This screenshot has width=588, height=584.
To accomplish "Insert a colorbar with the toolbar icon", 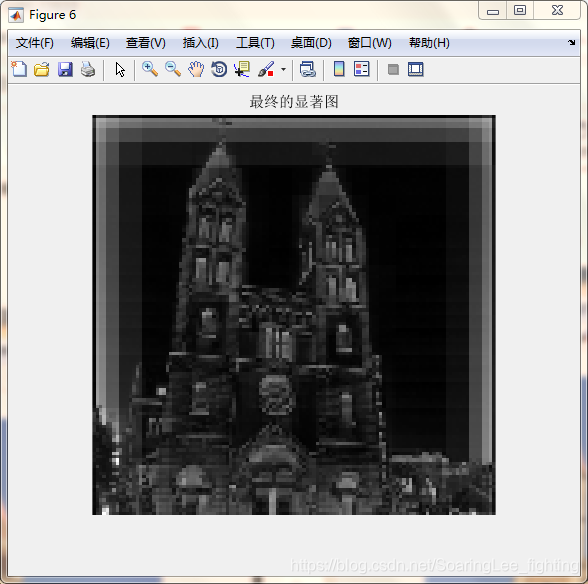I will pos(339,69).
